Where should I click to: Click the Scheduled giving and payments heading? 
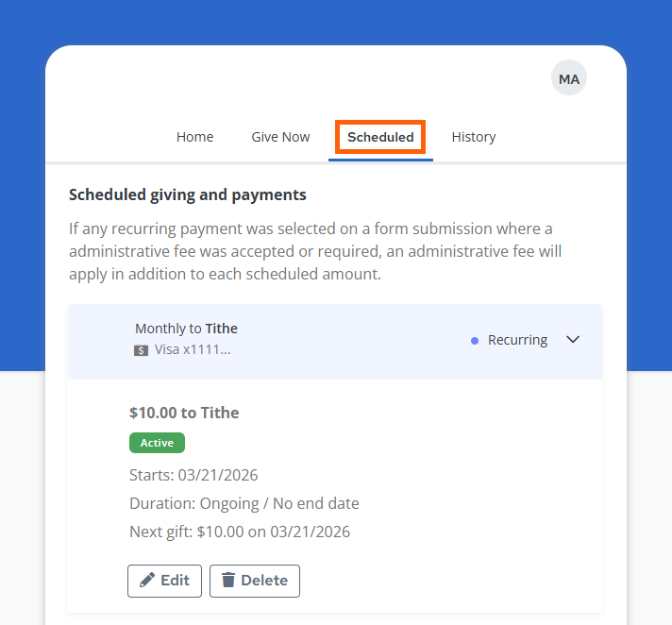pyautogui.click(x=188, y=195)
